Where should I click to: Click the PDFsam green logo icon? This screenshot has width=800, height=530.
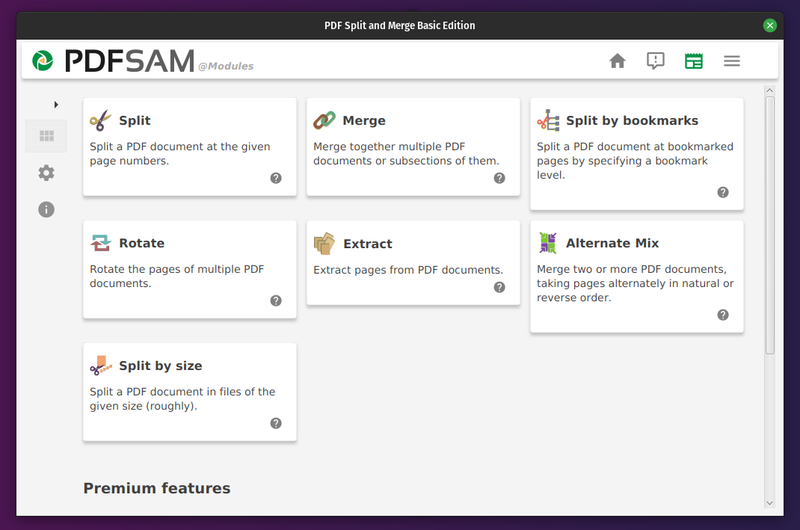point(42,61)
